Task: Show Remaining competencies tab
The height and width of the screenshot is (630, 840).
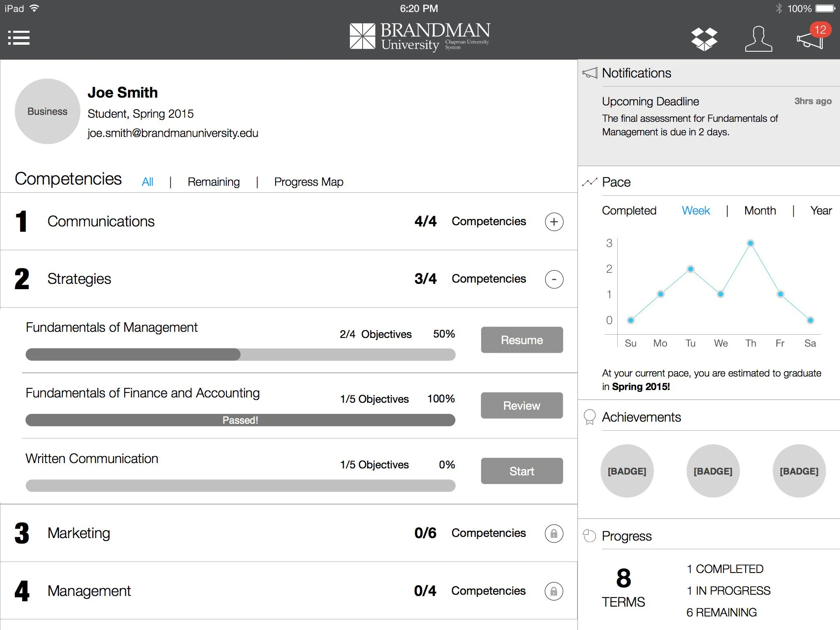Action: (214, 182)
